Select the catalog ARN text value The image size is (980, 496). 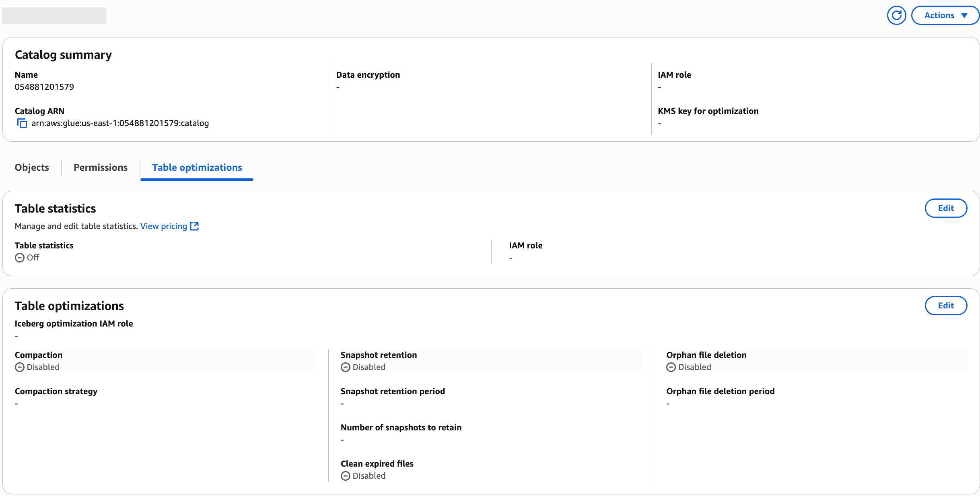point(120,123)
